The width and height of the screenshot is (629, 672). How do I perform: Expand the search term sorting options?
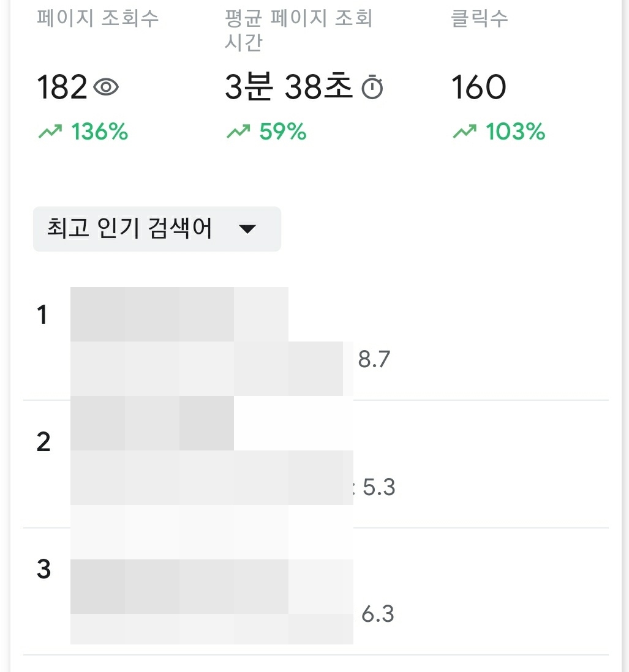click(156, 229)
